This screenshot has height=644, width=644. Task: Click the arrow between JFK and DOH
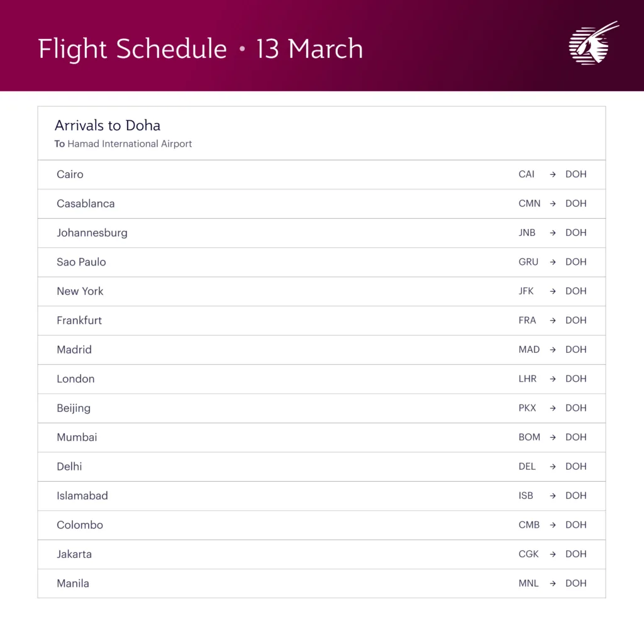click(553, 292)
